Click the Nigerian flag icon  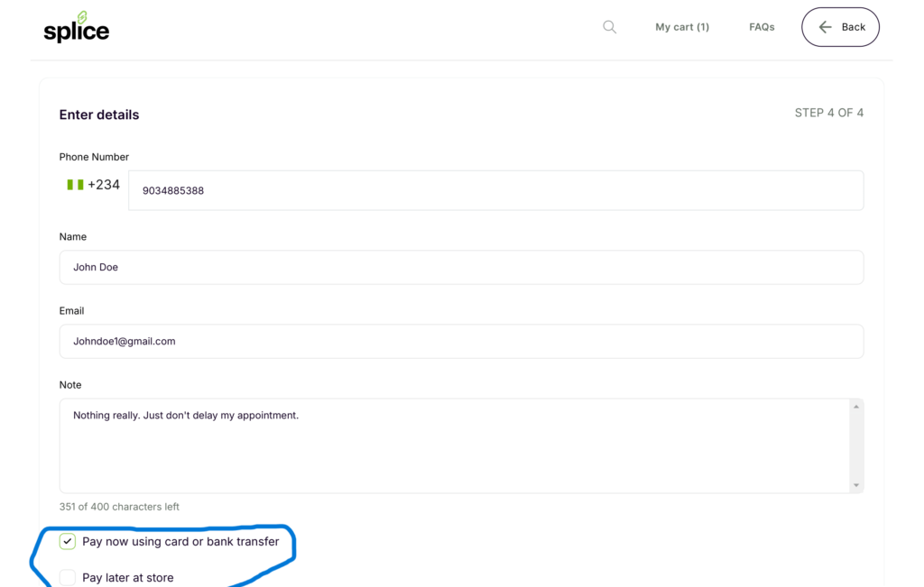(x=75, y=185)
